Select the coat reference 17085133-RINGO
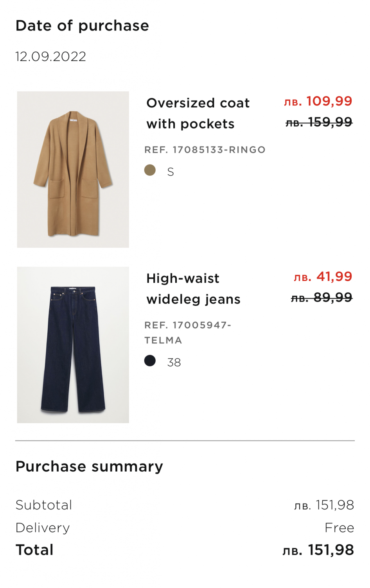Screen dimensions: 370x588 tap(205, 150)
